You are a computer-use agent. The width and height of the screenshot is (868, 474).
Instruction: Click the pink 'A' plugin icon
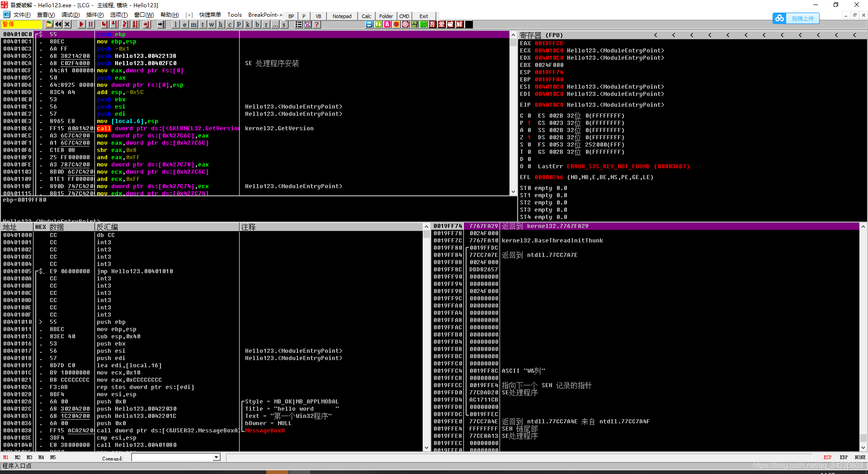(387, 24)
